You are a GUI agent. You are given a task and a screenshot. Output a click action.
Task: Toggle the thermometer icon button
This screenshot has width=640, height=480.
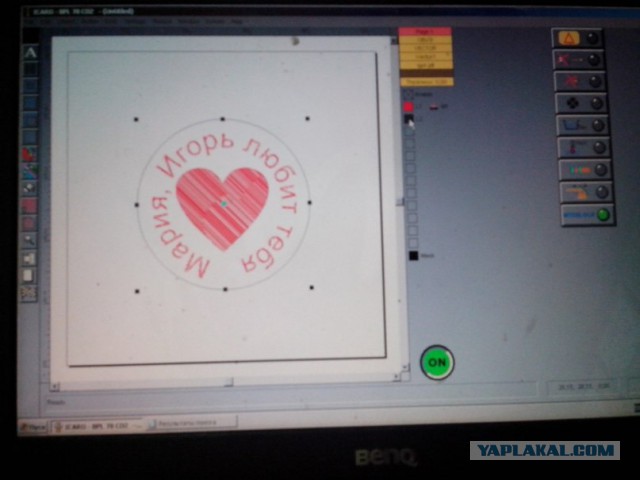[584, 147]
